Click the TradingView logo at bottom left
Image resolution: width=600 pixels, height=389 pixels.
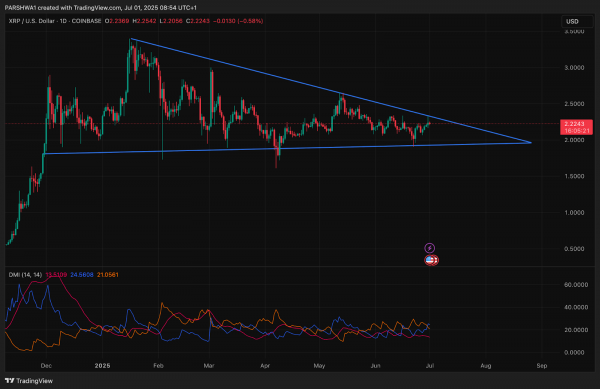[29, 381]
